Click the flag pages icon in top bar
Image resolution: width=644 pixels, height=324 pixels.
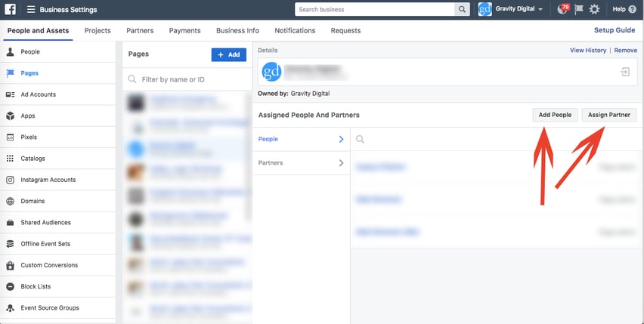579,9
